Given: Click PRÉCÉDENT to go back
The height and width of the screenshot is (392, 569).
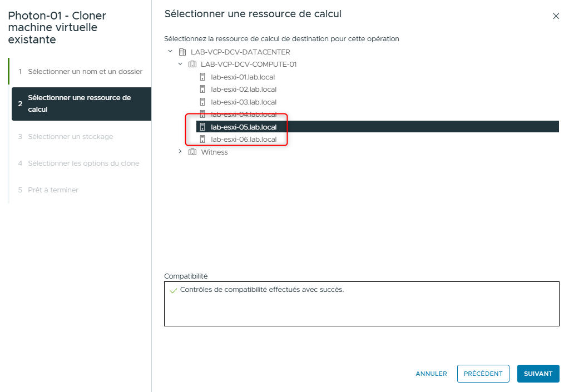Looking at the screenshot, I should [483, 373].
